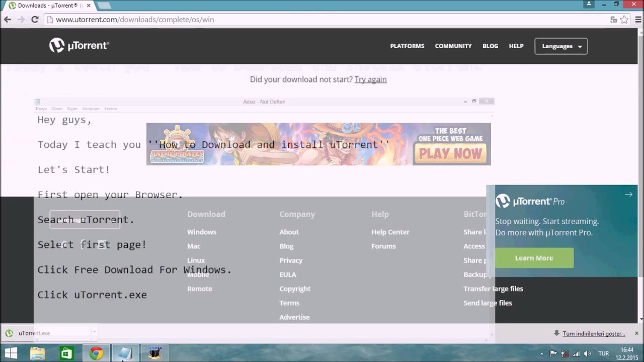Open File Explorer from taskbar
The image size is (644, 362).
pyautogui.click(x=38, y=353)
